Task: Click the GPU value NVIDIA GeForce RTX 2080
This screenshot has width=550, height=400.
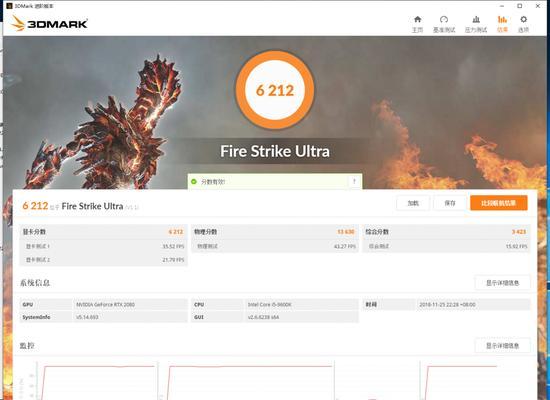Action: pos(106,305)
